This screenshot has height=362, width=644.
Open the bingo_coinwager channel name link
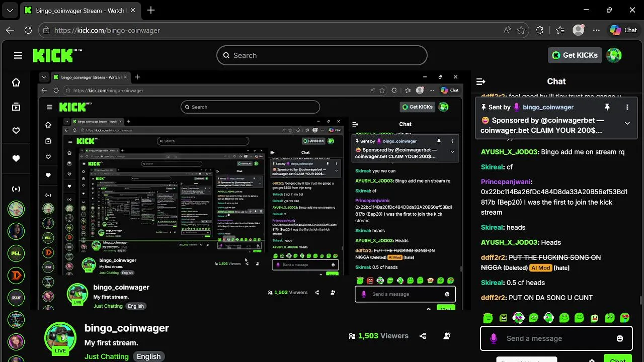(x=127, y=328)
